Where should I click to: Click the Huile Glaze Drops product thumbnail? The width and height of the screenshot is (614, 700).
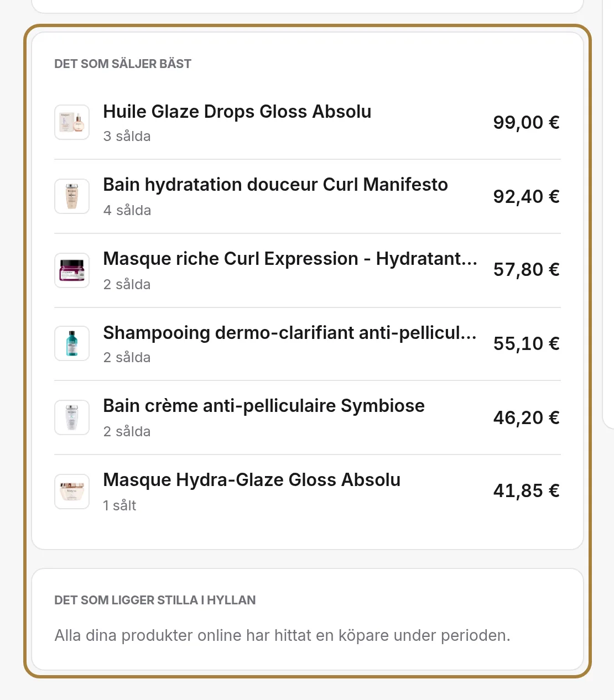pyautogui.click(x=72, y=122)
